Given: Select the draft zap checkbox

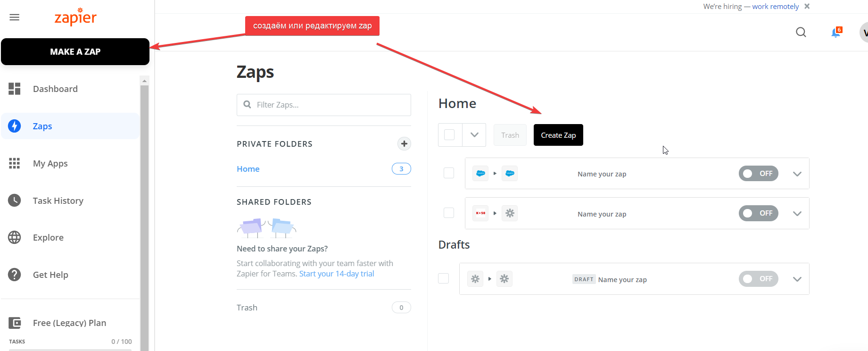Looking at the screenshot, I should coord(443,278).
